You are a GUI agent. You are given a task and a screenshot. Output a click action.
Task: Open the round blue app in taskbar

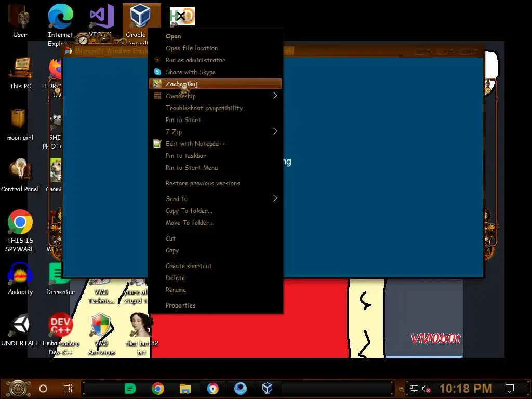point(240,389)
